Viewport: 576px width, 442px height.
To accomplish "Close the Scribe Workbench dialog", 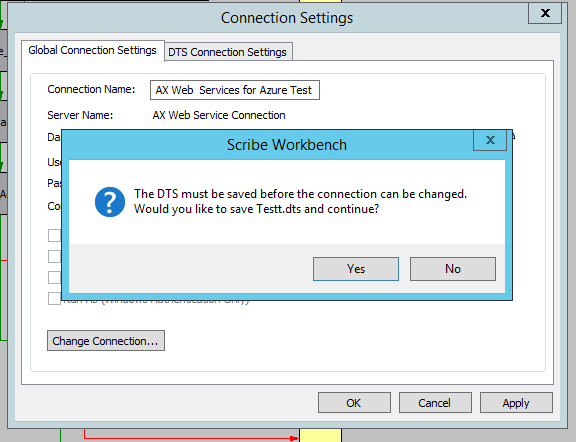I will pyautogui.click(x=490, y=140).
